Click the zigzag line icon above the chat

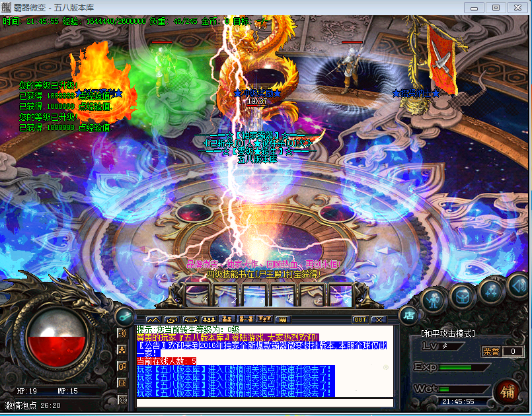click(x=153, y=320)
